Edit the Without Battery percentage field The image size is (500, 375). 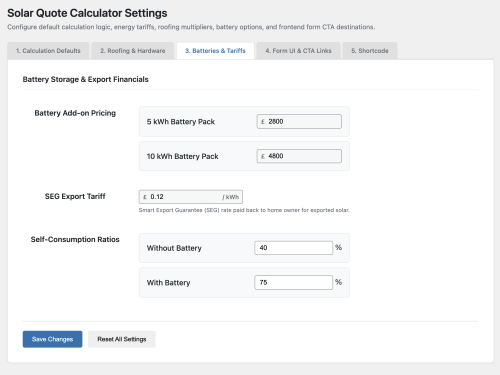click(x=293, y=248)
